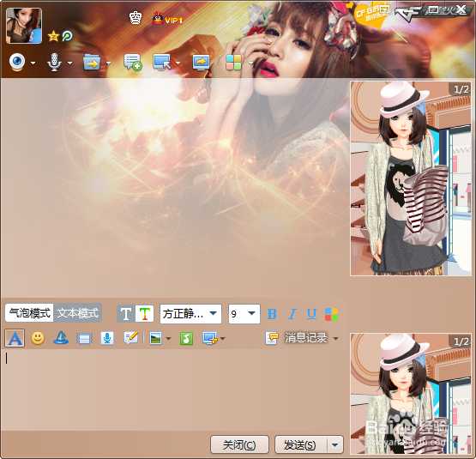Click the screenshot capture icon
The height and width of the screenshot is (459, 476).
click(210, 338)
